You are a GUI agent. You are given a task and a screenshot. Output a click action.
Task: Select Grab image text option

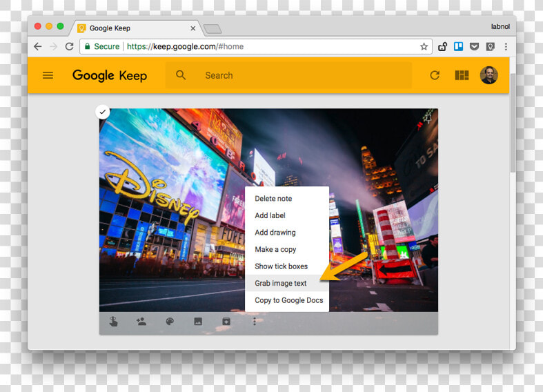(x=287, y=283)
